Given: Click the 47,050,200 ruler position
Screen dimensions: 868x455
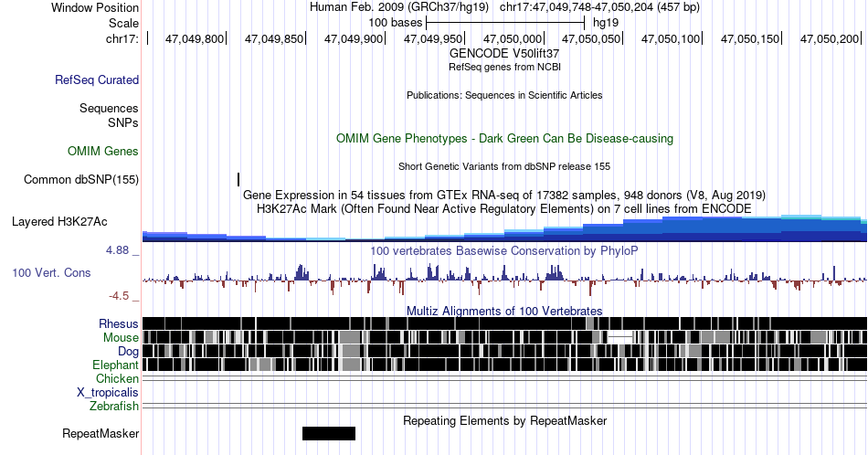Looking at the screenshot, I should coord(830,38).
